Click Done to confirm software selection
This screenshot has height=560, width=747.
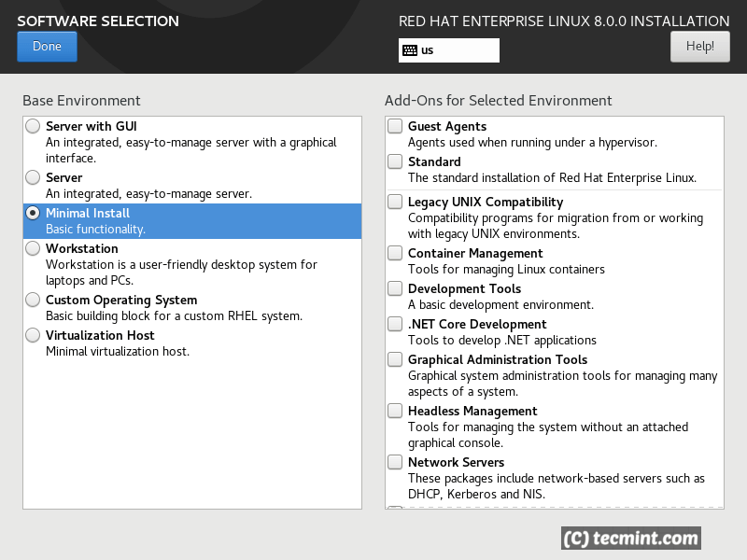pyautogui.click(x=47, y=46)
